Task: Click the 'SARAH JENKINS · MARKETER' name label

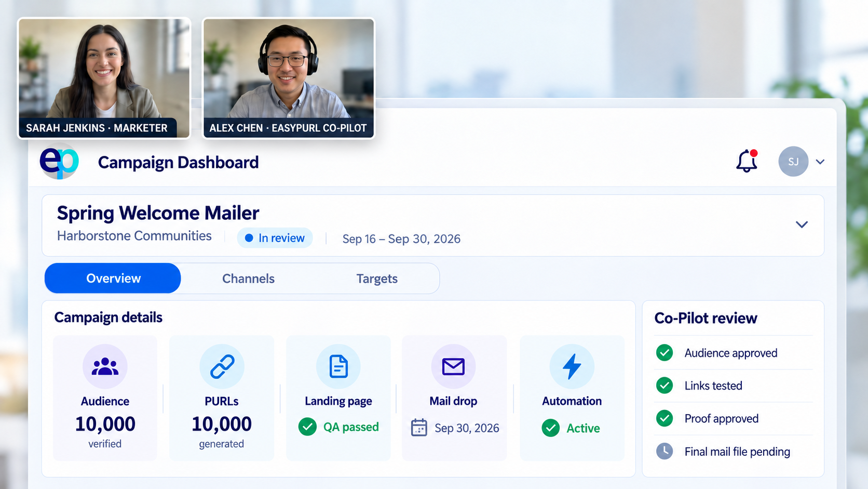Action: pos(97,128)
